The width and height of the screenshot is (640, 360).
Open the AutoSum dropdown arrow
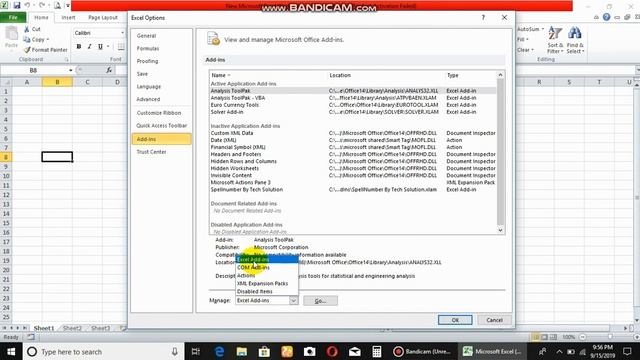pyautogui.click(x=542, y=29)
